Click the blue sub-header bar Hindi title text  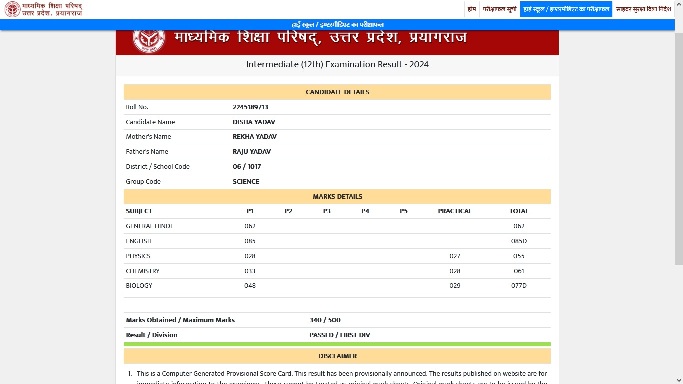pyautogui.click(x=338, y=25)
